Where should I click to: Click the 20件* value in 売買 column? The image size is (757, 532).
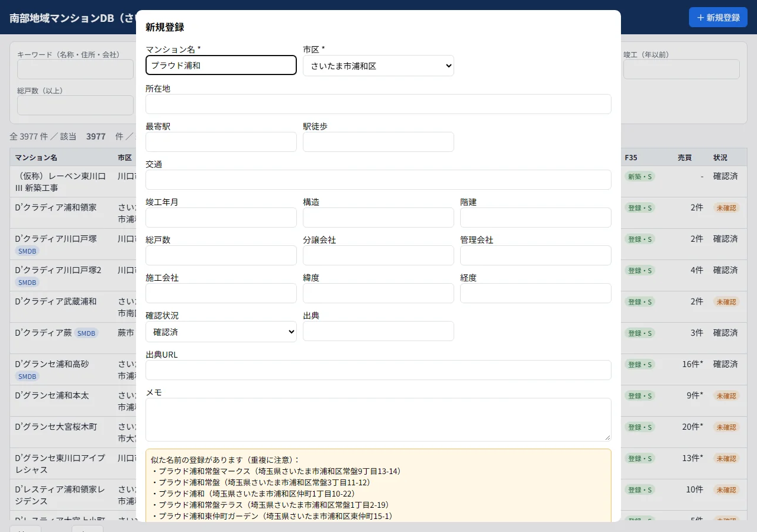tap(693, 427)
